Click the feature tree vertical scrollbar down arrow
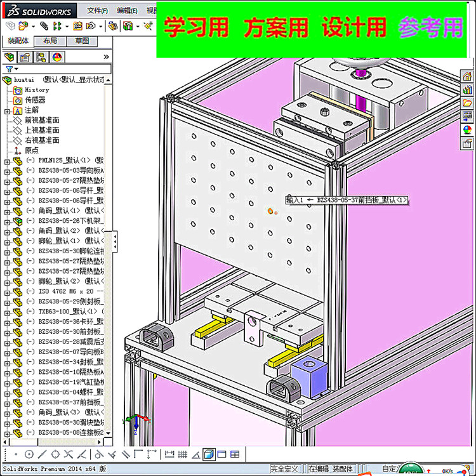476x476 pixels. [x=108, y=433]
